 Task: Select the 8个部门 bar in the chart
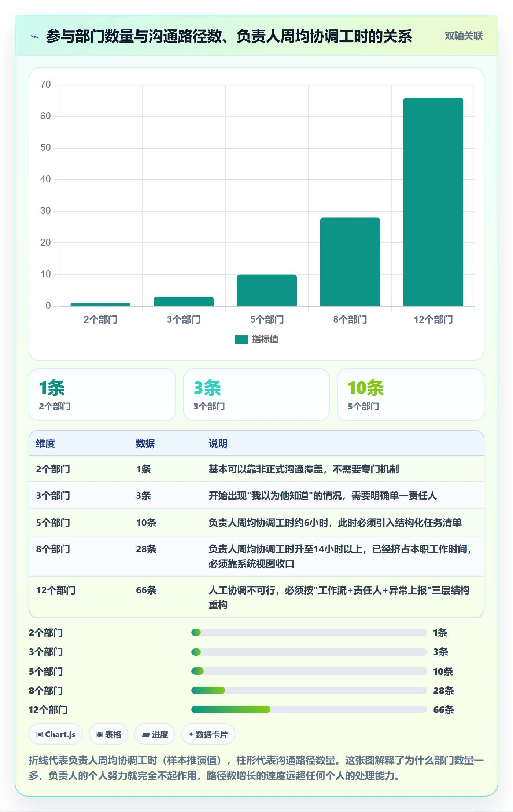(x=350, y=262)
